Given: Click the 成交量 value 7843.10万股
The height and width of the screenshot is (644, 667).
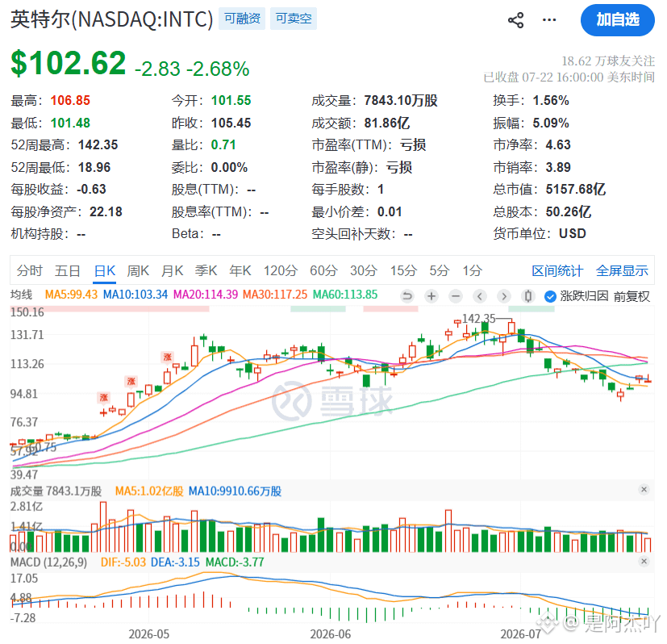Looking at the screenshot, I should click(400, 100).
